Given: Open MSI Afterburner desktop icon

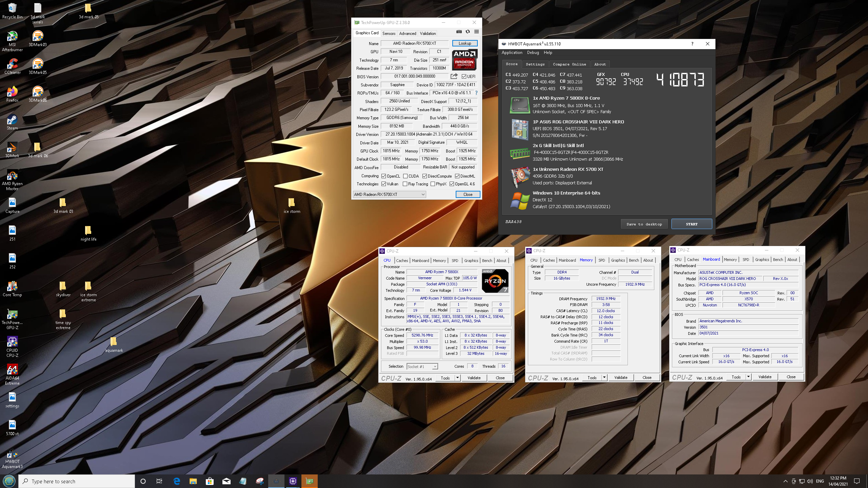Looking at the screenshot, I should (x=12, y=41).
